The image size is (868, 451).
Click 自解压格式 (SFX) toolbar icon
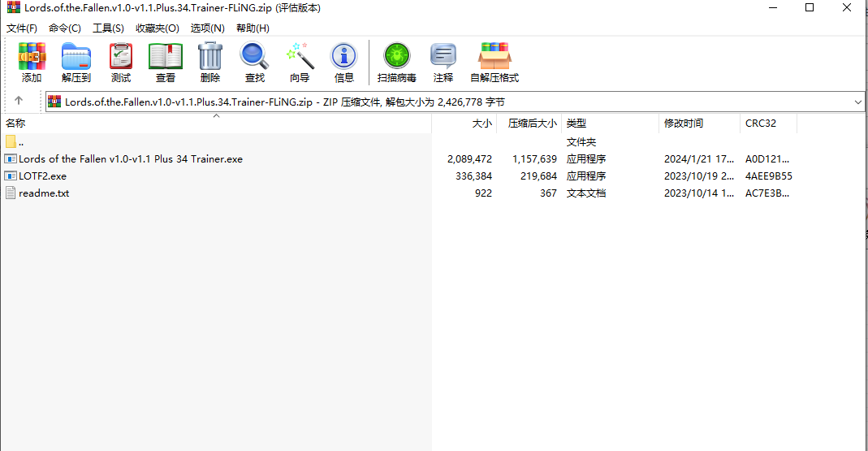(494, 58)
